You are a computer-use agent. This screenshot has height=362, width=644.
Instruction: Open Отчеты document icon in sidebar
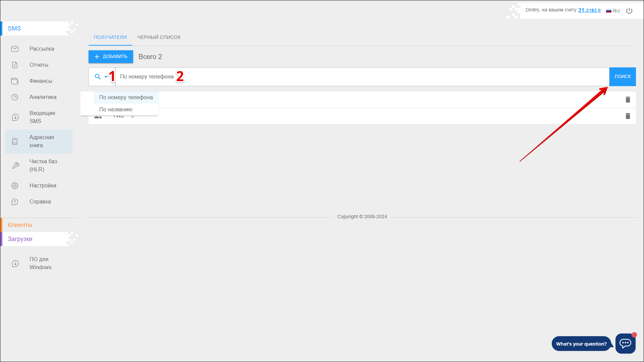click(x=15, y=65)
